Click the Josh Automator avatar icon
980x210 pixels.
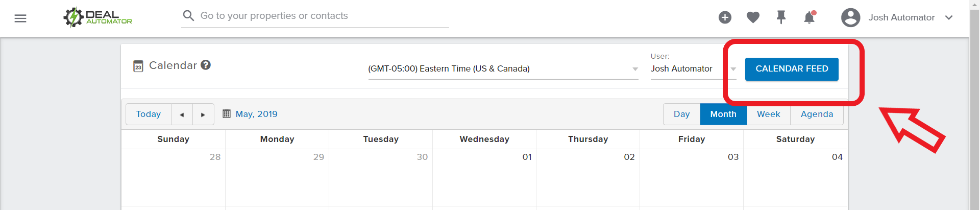click(850, 17)
